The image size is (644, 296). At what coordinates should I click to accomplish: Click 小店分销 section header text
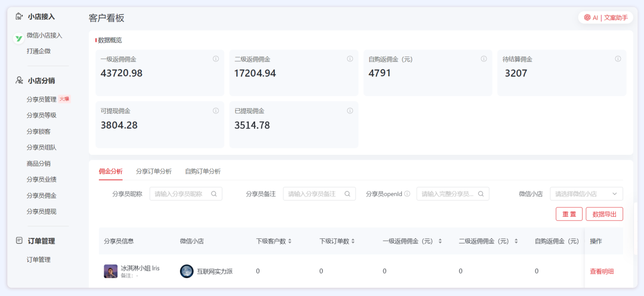pyautogui.click(x=42, y=80)
